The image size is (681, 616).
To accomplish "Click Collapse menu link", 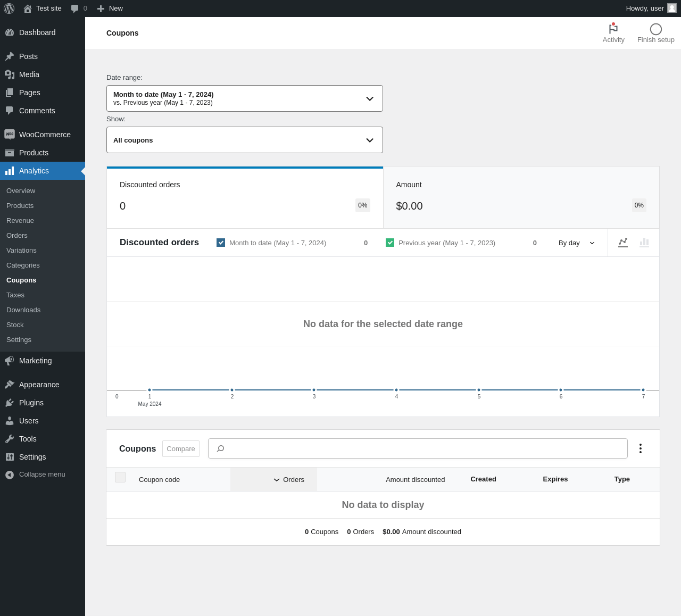I will pyautogui.click(x=42, y=475).
